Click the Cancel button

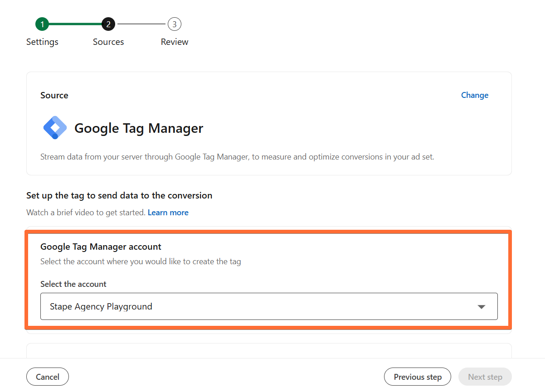[48, 377]
